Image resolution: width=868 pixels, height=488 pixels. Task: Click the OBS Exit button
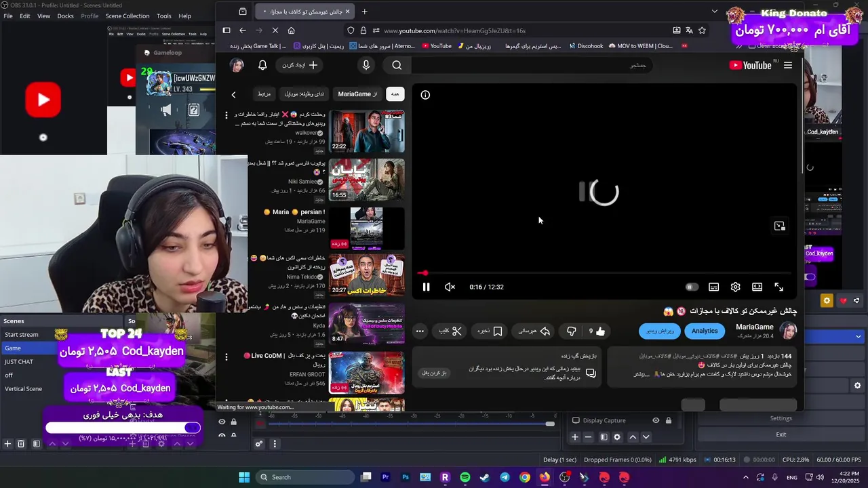781,434
